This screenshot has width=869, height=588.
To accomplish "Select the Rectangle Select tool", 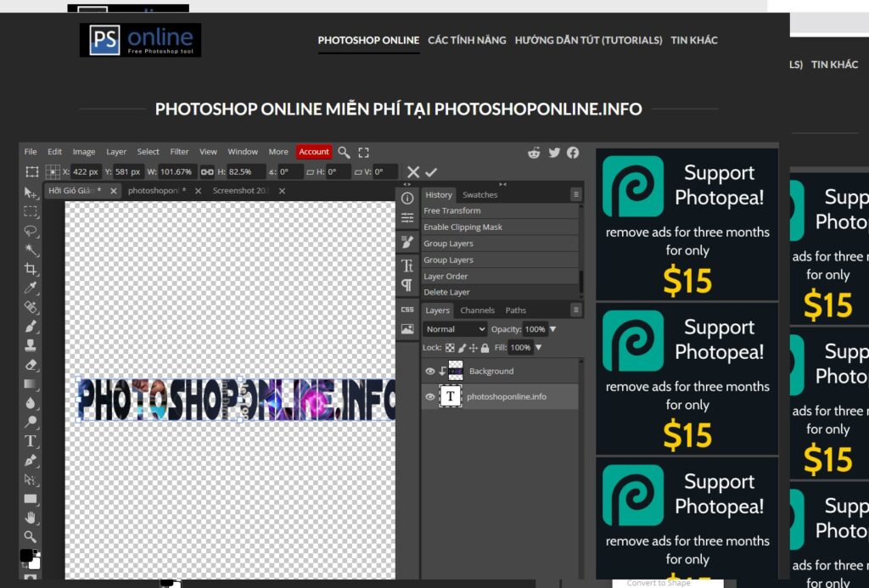I will coord(31,211).
